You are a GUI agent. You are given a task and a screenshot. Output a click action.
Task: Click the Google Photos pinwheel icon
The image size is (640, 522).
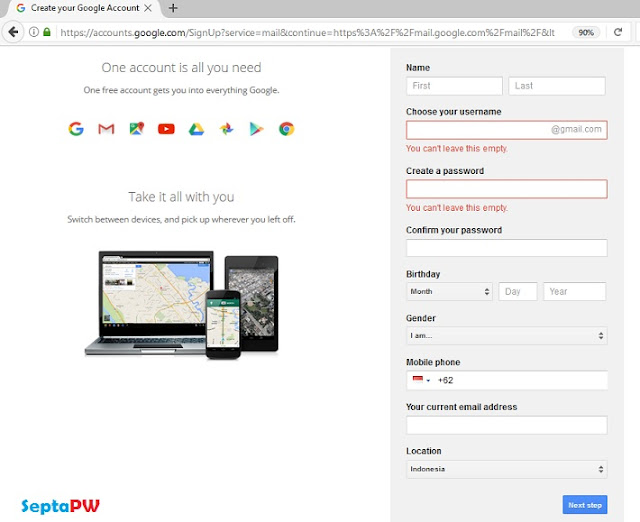[227, 129]
